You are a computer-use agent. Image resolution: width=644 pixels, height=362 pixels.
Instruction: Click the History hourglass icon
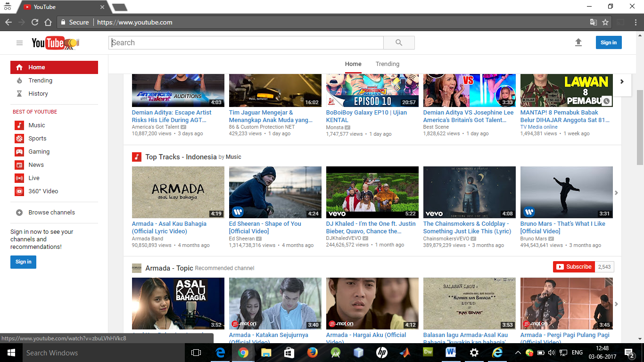pyautogui.click(x=19, y=94)
